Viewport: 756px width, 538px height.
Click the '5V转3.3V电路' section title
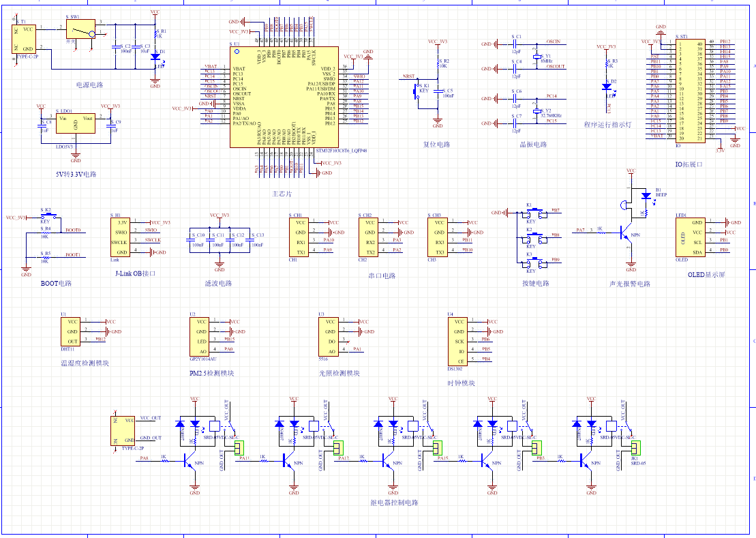coord(76,174)
